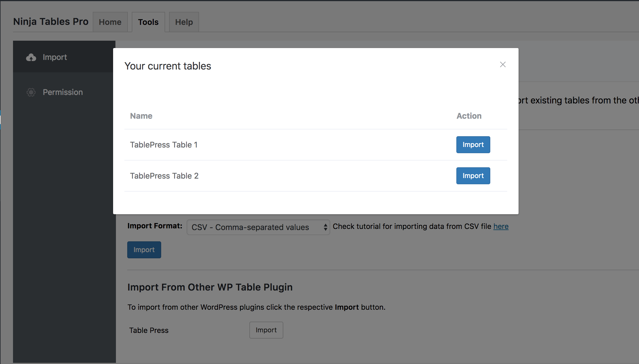The image size is (639, 364).
Task: Select the Import sidebar item
Action: [55, 57]
